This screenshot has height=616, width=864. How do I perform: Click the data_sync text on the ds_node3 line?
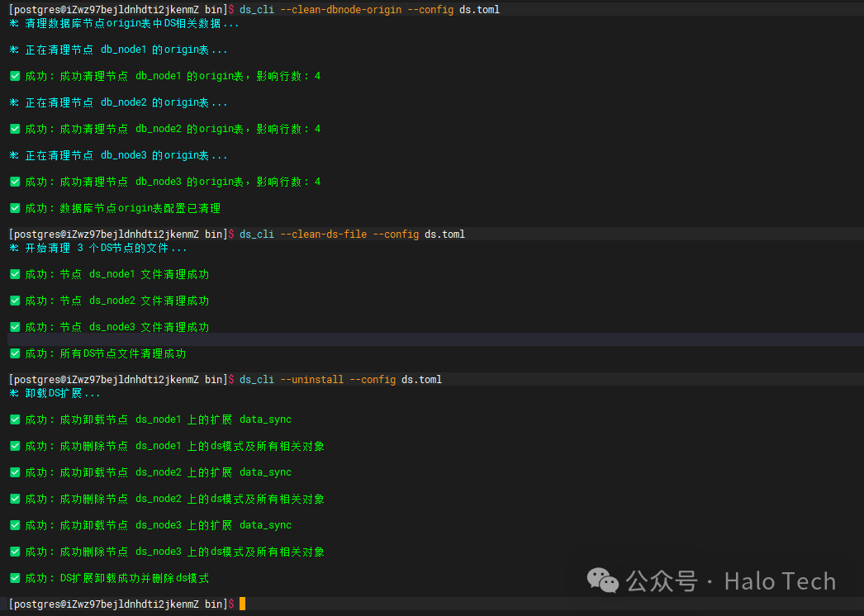click(x=265, y=525)
